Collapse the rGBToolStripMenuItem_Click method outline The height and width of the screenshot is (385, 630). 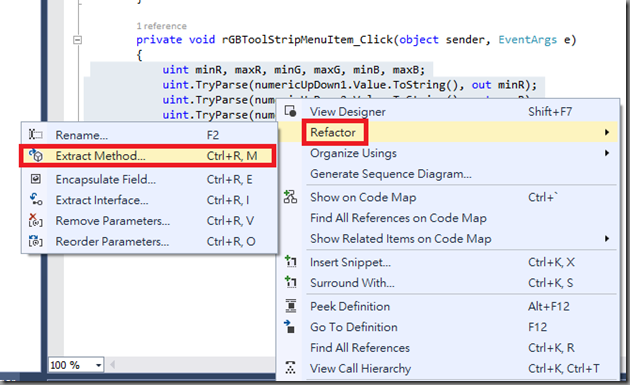pyautogui.click(x=78, y=40)
